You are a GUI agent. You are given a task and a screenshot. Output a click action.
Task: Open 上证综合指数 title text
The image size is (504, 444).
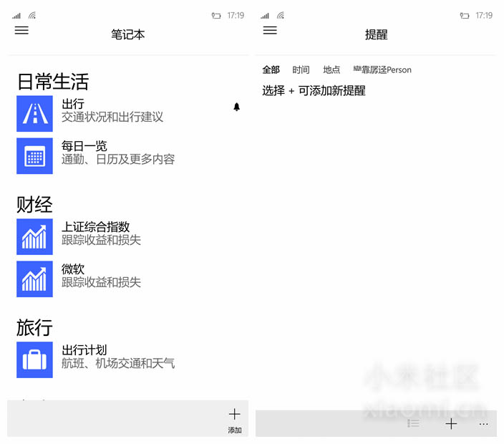click(95, 227)
